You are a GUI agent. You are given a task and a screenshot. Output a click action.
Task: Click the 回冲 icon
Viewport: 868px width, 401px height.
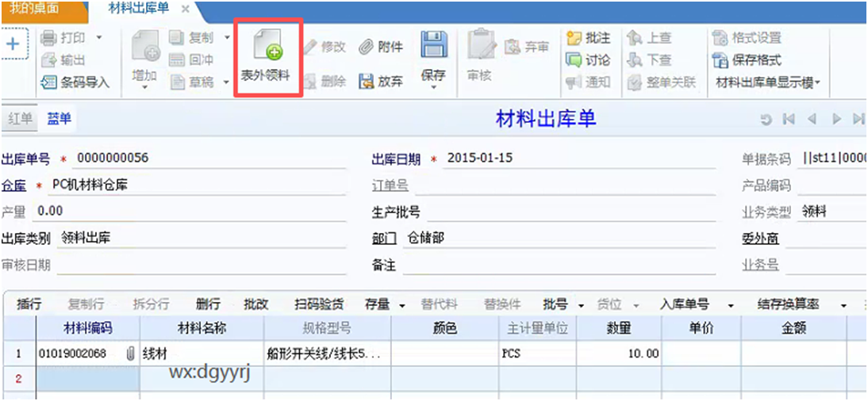(x=177, y=59)
